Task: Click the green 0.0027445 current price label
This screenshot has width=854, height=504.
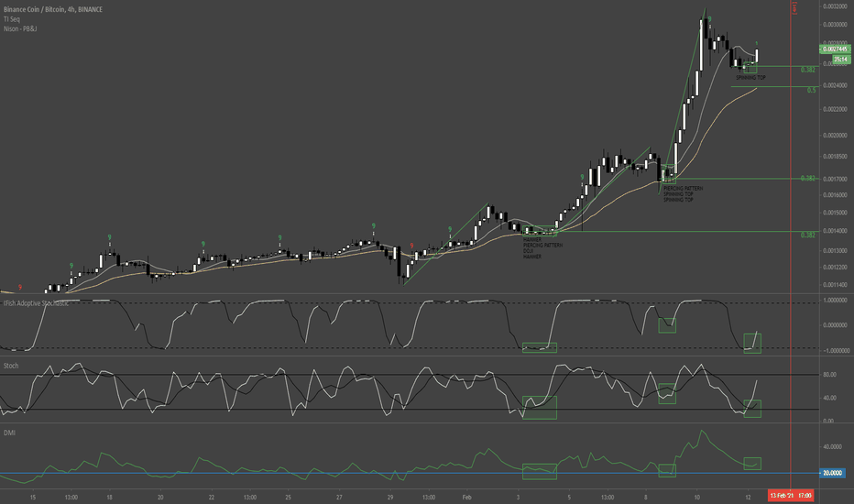Action: tap(835, 49)
